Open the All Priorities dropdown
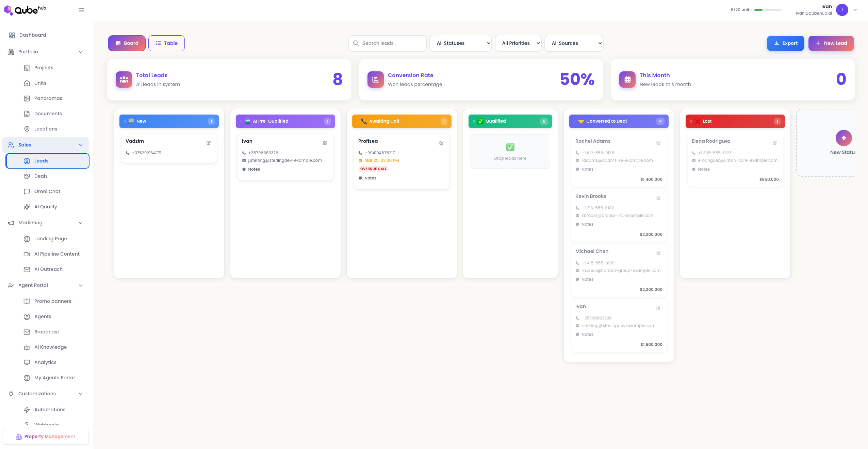Screen dimensions: 868x449 [518, 43]
